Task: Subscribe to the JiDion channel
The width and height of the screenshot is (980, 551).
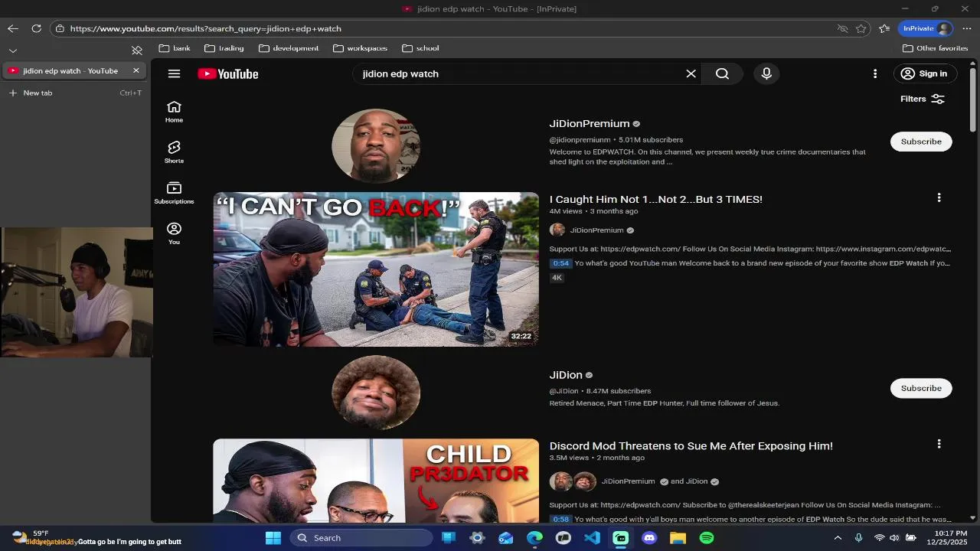Action: pyautogui.click(x=921, y=388)
